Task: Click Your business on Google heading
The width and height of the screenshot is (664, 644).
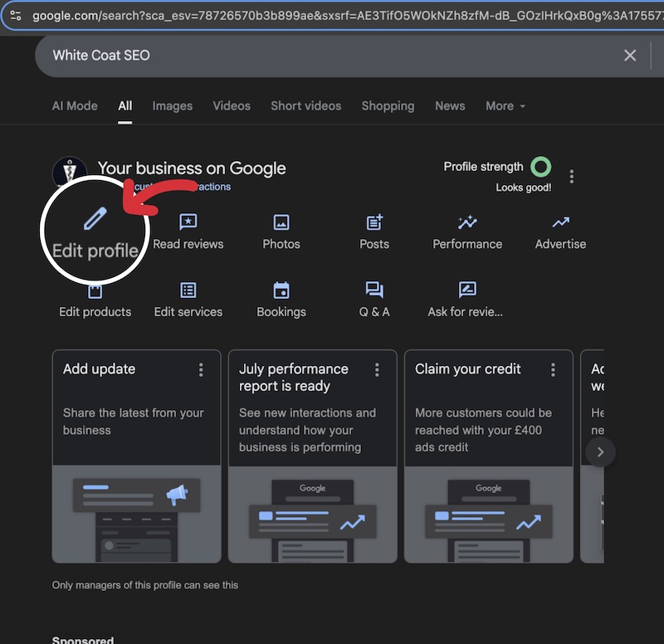Action: click(192, 168)
